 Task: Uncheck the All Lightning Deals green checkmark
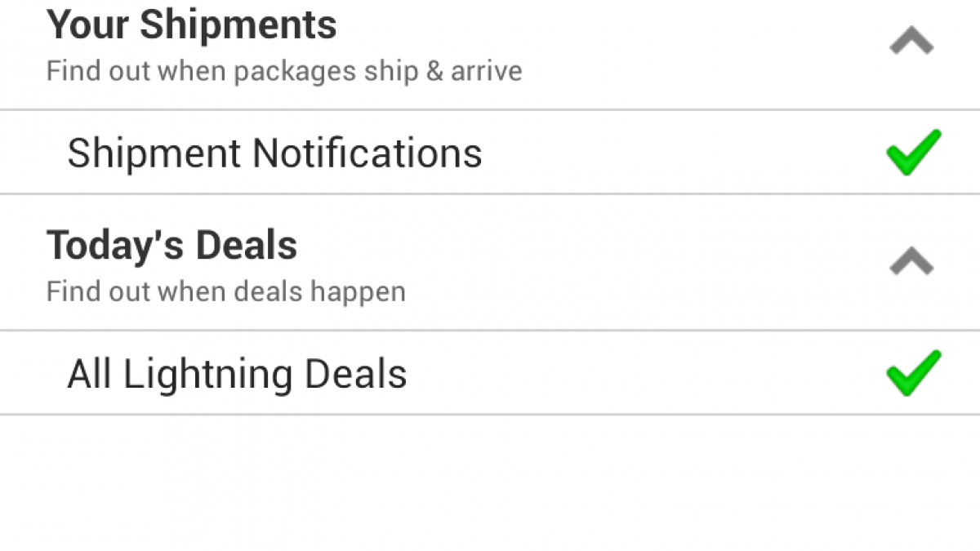(x=913, y=374)
